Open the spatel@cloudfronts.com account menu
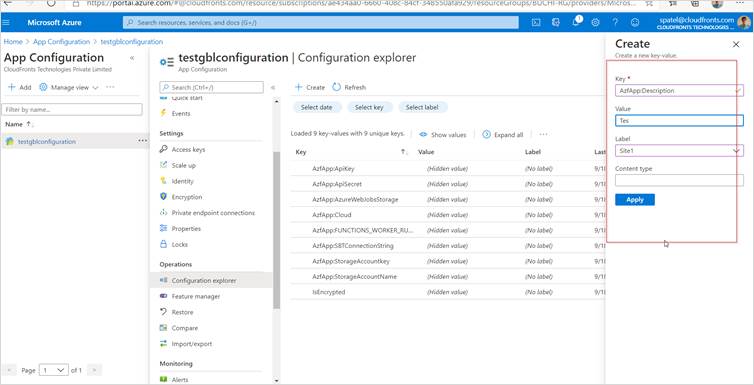Viewport: 754px width, 385px height. [704, 23]
